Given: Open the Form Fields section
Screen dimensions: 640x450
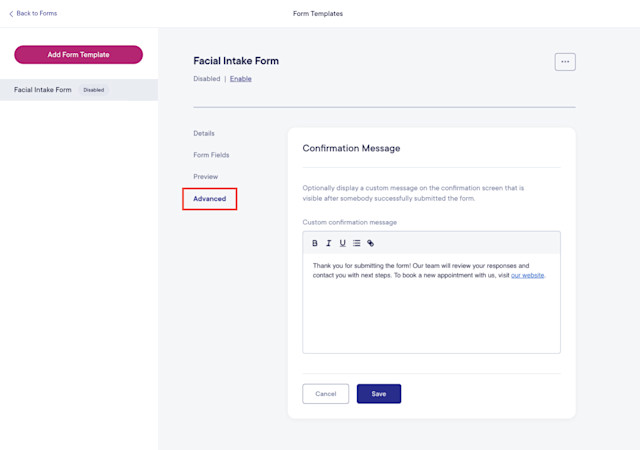Looking at the screenshot, I should click(211, 155).
